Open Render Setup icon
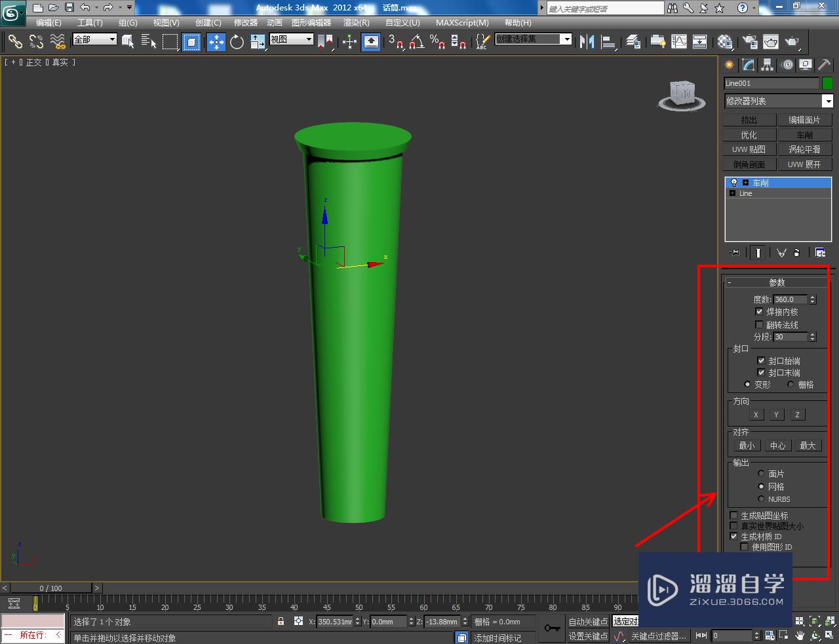Image resolution: width=839 pixels, height=644 pixels. tap(750, 41)
